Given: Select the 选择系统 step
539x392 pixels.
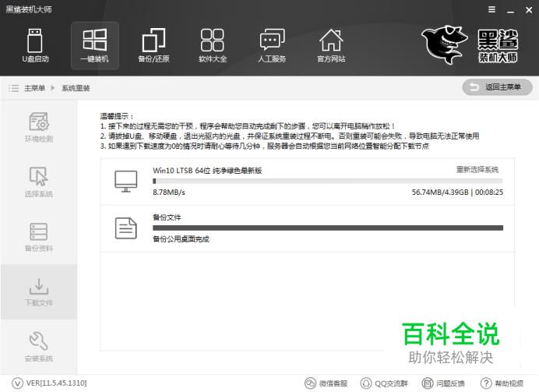Looking at the screenshot, I should click(x=39, y=182).
